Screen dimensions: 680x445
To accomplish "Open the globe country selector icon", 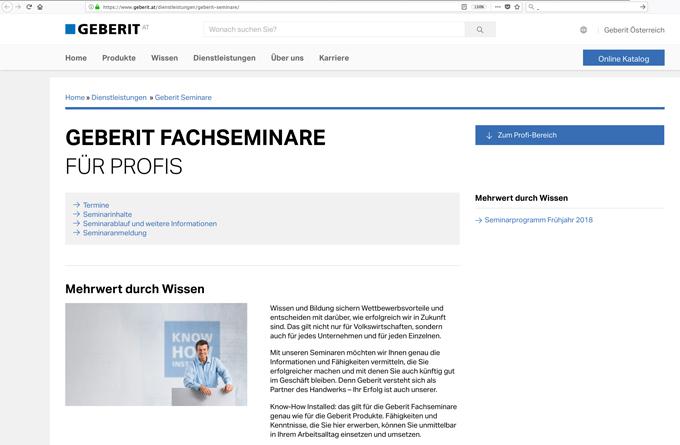I will (583, 30).
